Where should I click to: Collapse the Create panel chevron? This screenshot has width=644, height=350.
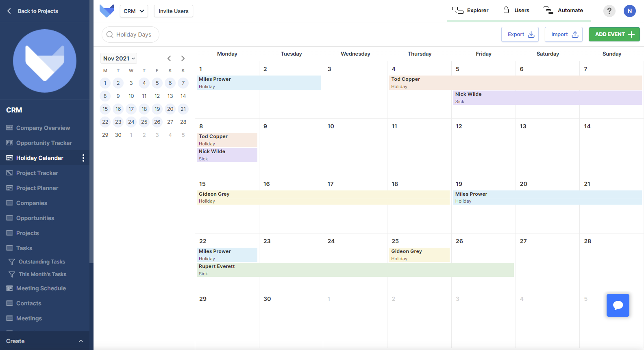point(81,341)
